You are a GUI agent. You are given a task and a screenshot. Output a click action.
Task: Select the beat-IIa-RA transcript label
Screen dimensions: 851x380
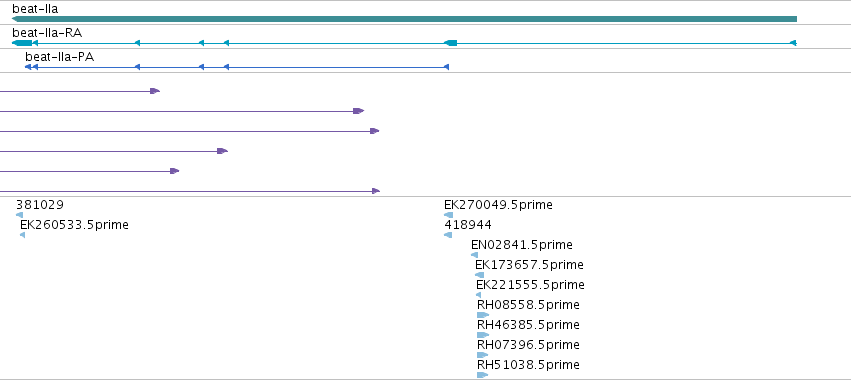pos(47,33)
